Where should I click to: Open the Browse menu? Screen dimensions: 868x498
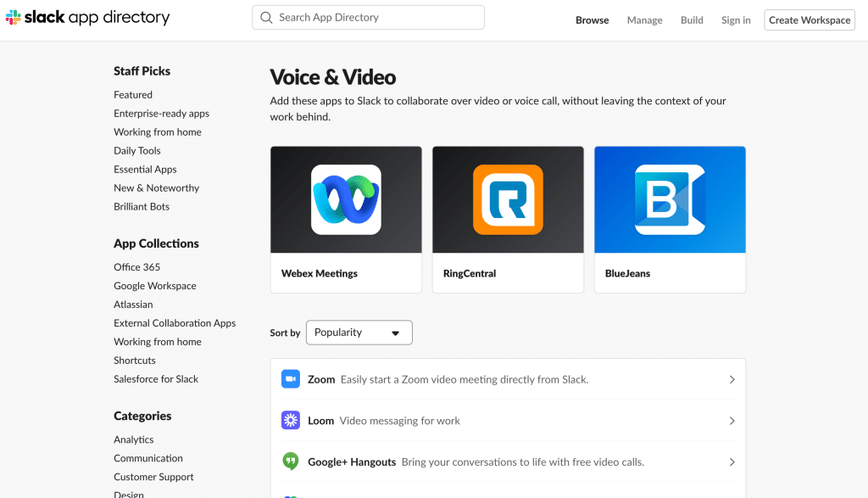[592, 20]
